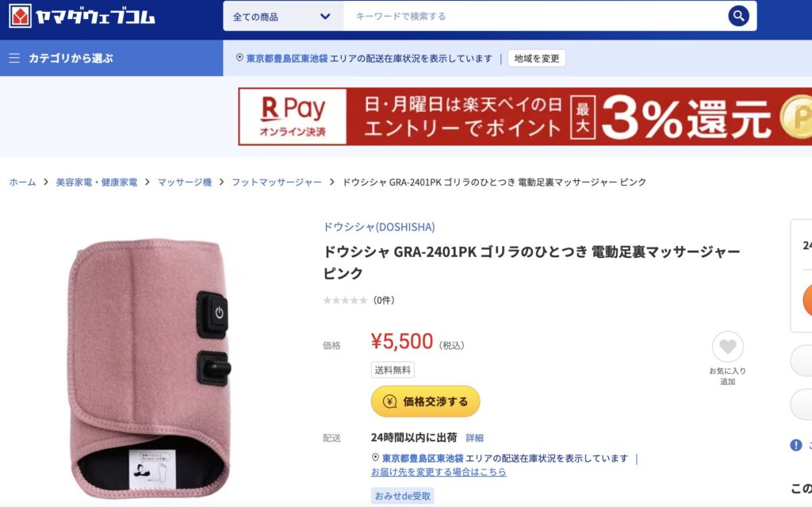The image size is (812, 507).
Task: Click 価格交渉する button
Action: click(x=425, y=401)
